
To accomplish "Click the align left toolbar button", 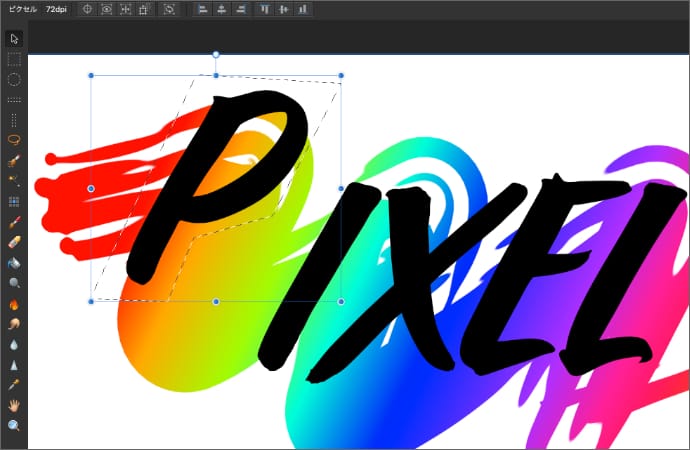I will [203, 9].
